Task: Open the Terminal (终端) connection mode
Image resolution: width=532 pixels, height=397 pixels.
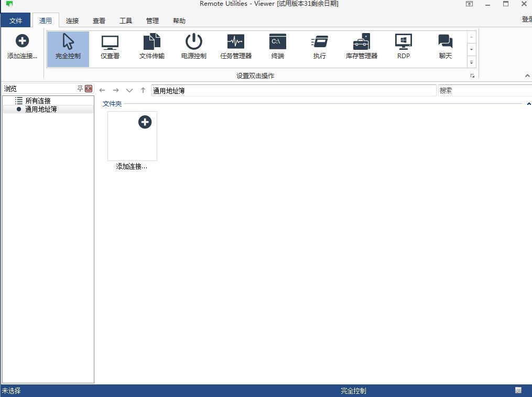Action: [277, 47]
